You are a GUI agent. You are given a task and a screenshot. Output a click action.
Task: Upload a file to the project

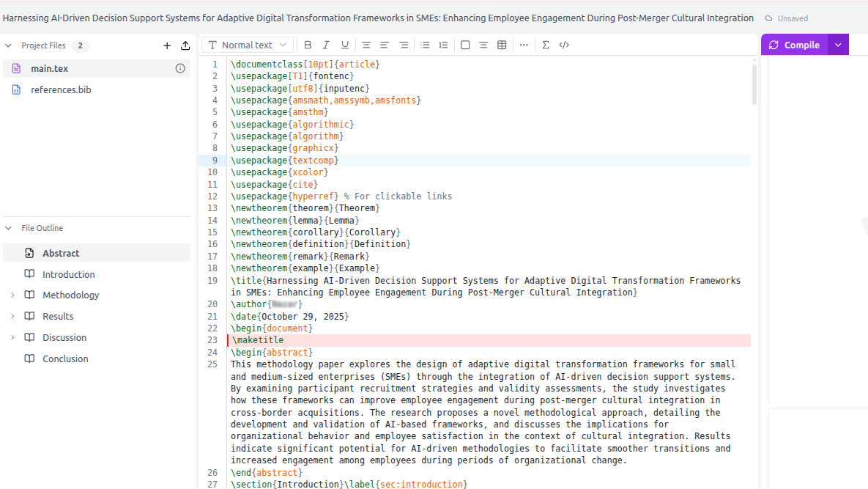185,45
